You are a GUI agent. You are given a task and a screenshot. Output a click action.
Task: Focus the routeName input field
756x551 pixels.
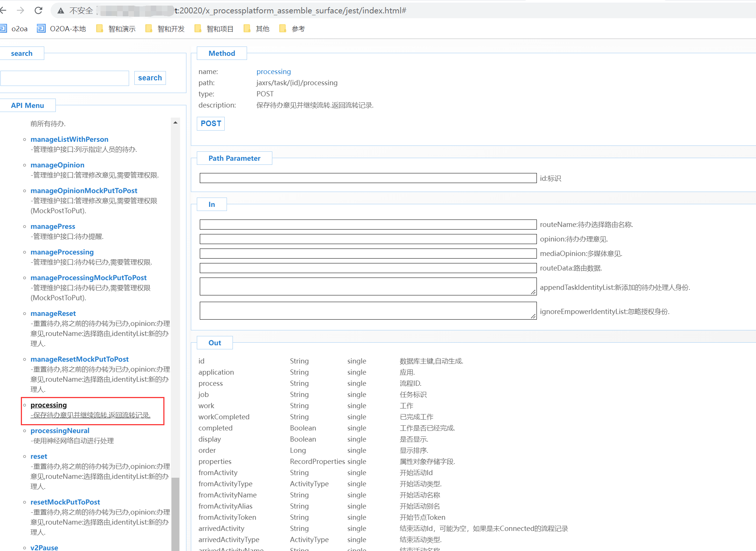(368, 224)
